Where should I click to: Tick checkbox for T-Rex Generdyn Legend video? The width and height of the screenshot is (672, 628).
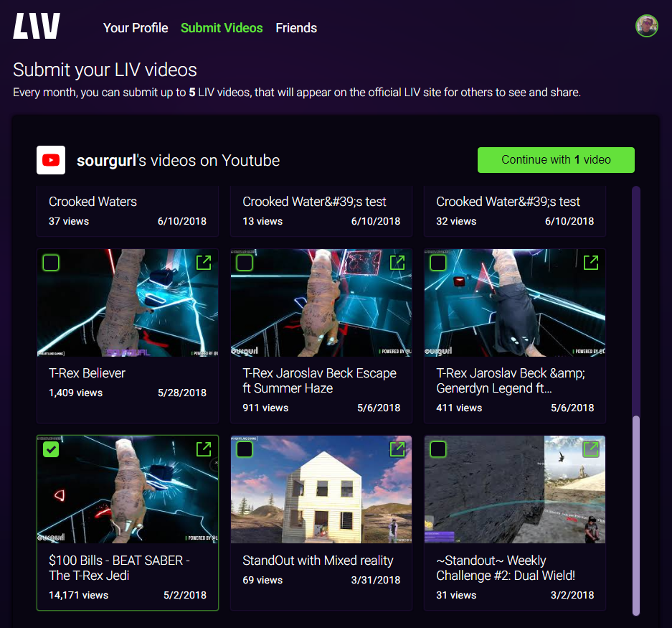click(x=438, y=263)
